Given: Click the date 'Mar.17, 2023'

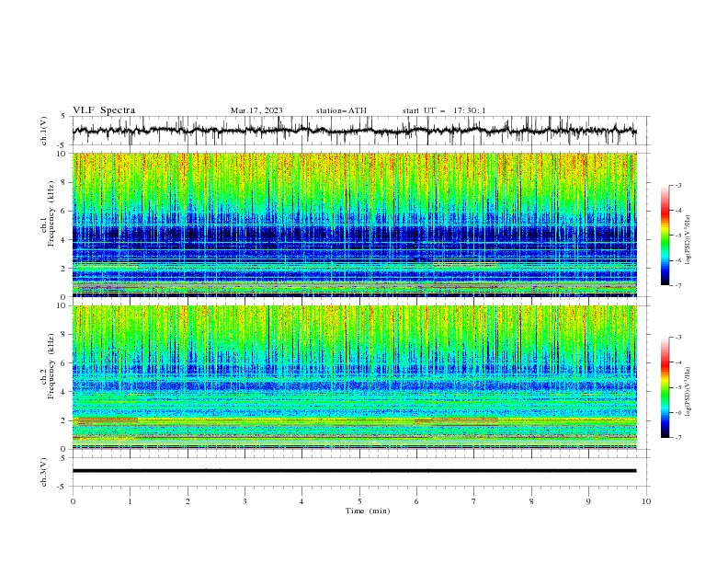Looking at the screenshot, I should click(x=256, y=110).
